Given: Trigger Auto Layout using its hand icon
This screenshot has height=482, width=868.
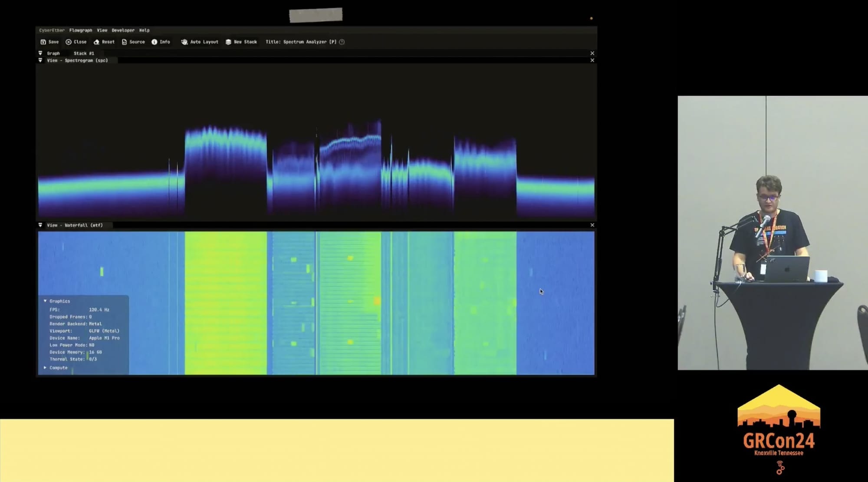Looking at the screenshot, I should [x=185, y=42].
